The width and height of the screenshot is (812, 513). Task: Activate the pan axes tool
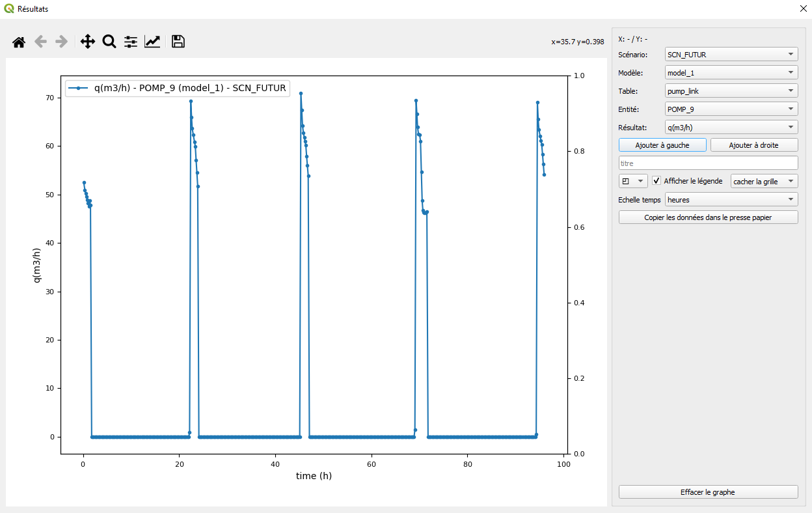click(x=88, y=42)
